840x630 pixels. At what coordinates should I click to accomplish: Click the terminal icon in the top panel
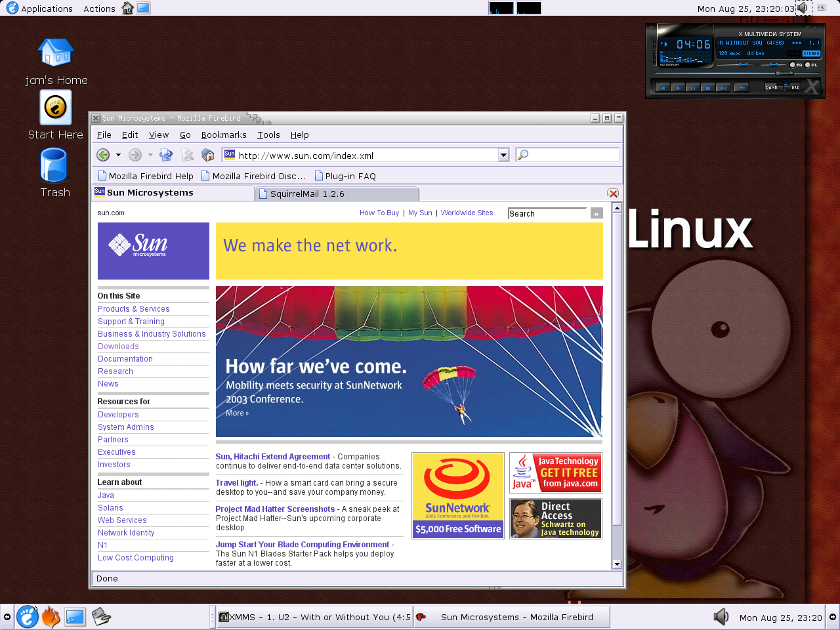coord(143,8)
